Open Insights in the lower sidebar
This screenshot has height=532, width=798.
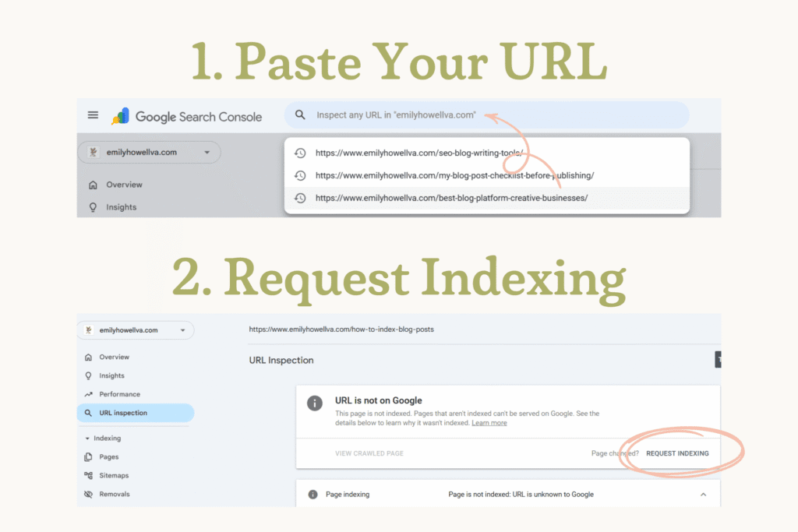pos(111,375)
